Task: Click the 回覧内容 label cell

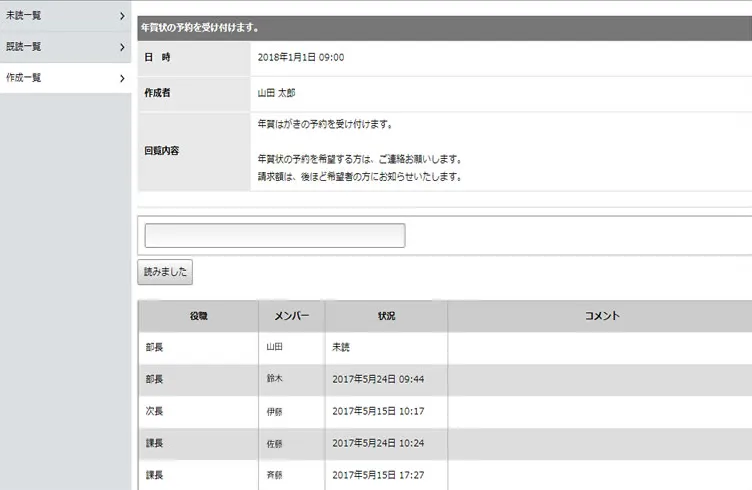Action: 194,152
